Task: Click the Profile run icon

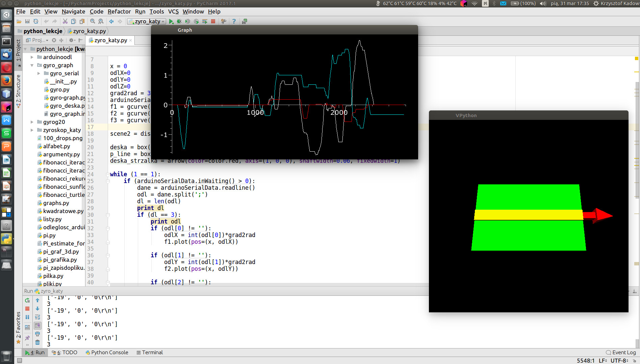Action: coord(196,21)
